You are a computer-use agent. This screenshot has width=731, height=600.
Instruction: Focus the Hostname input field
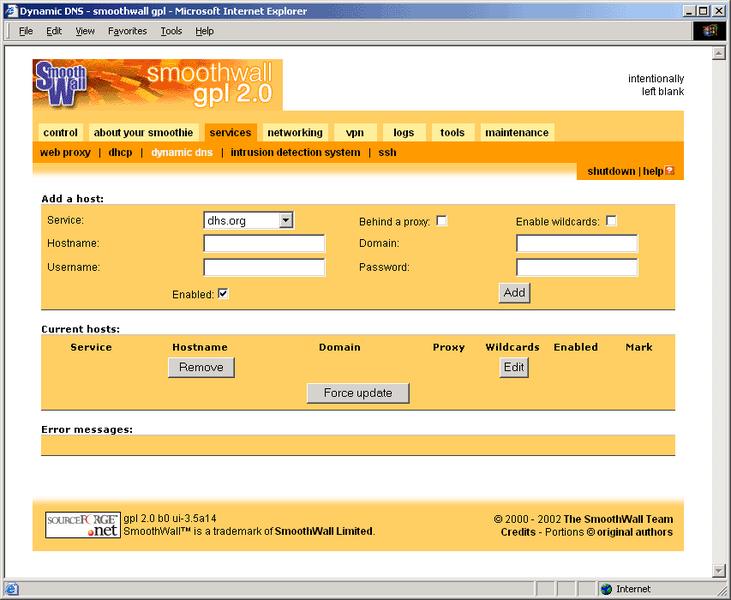(264, 243)
